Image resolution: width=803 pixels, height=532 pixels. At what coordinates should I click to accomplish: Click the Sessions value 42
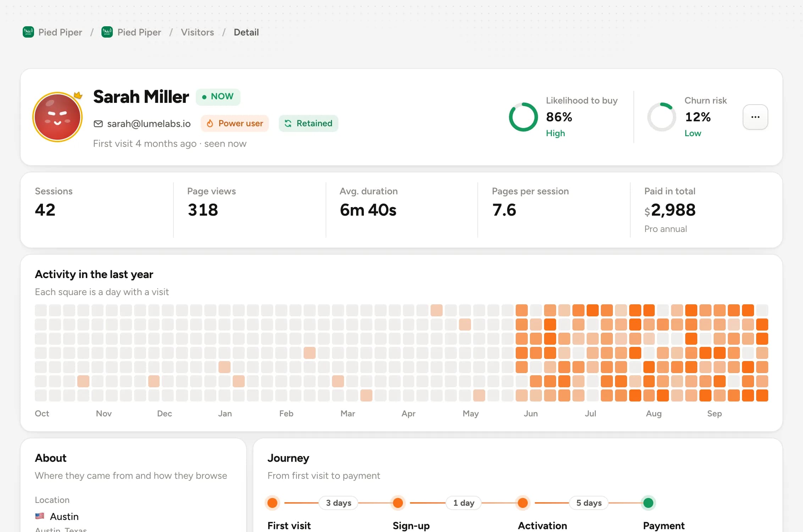coord(45,210)
